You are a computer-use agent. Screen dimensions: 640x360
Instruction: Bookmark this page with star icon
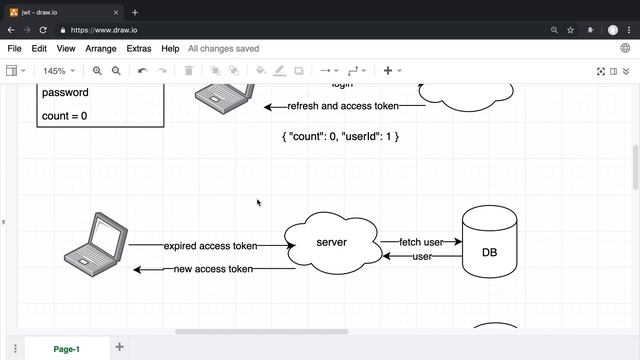point(570,30)
